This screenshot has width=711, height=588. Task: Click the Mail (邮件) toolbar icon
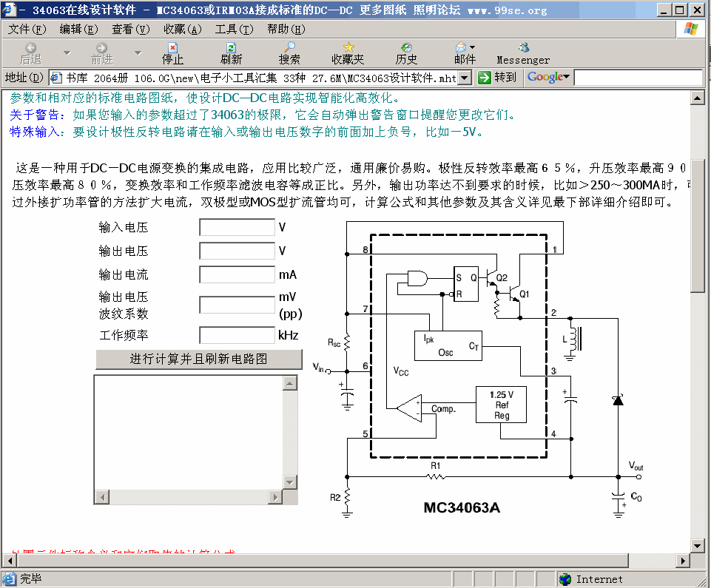click(x=461, y=47)
